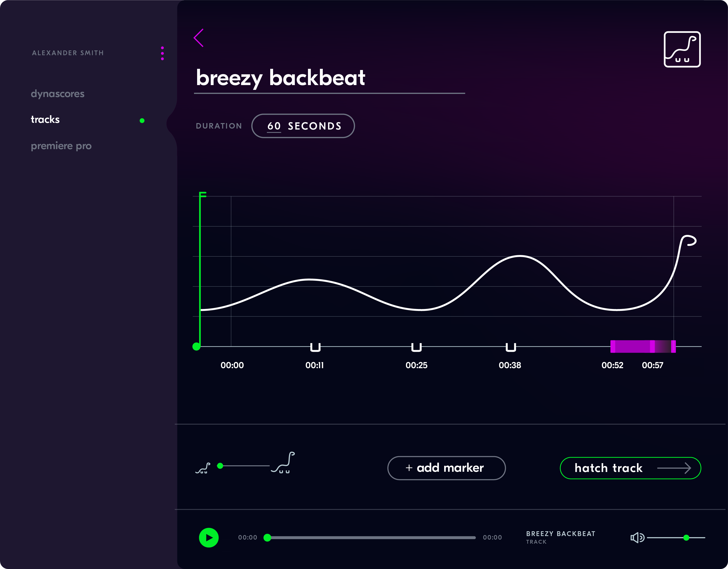This screenshot has width=728, height=569.
Task: Click the green volume slider knob
Action: coord(686,537)
